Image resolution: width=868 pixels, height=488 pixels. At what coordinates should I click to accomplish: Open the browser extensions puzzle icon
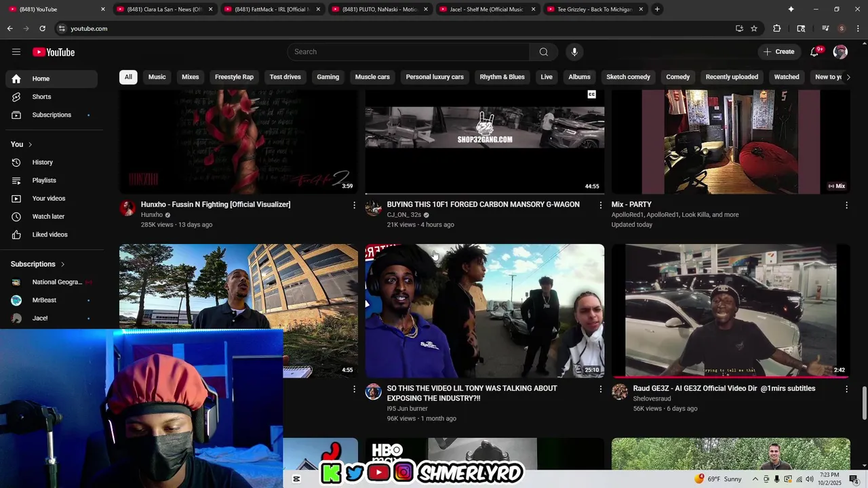click(777, 28)
